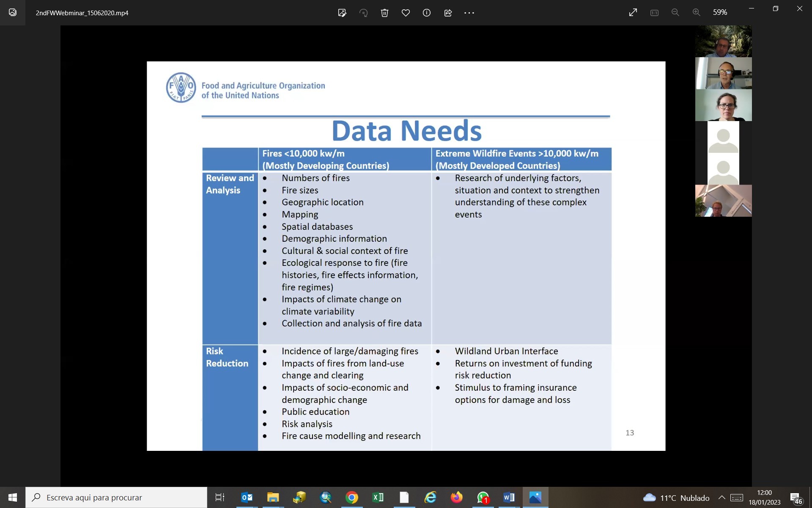
Task: Click the taskbar search box 'Escreva aqui para procurar'
Action: (x=116, y=497)
